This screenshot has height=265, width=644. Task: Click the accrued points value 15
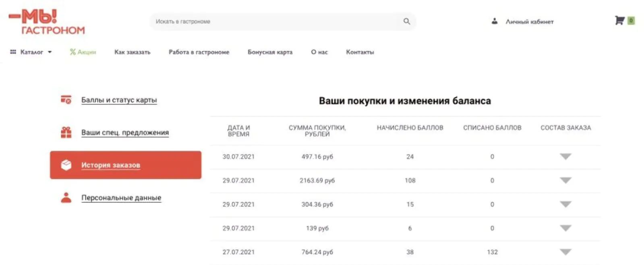pyautogui.click(x=410, y=204)
